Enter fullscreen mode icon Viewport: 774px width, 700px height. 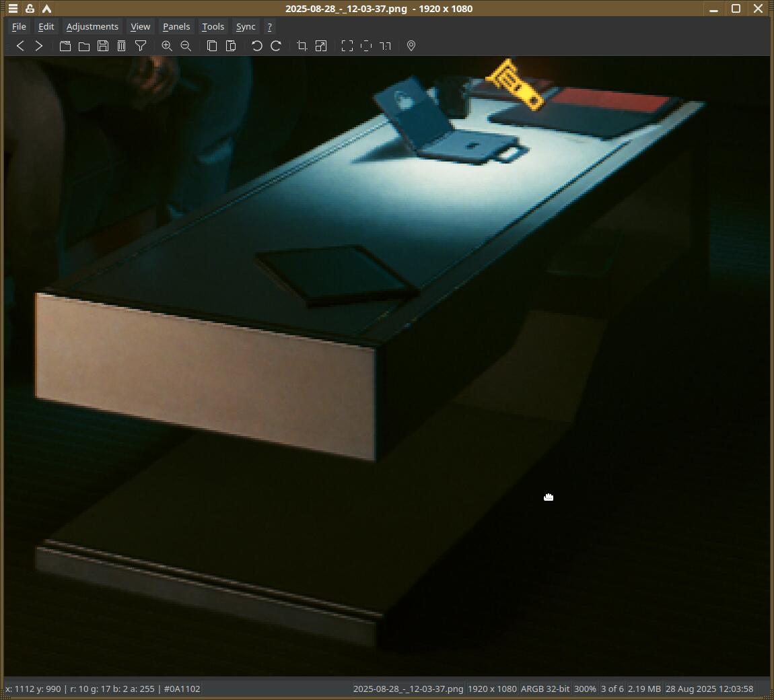coord(347,46)
